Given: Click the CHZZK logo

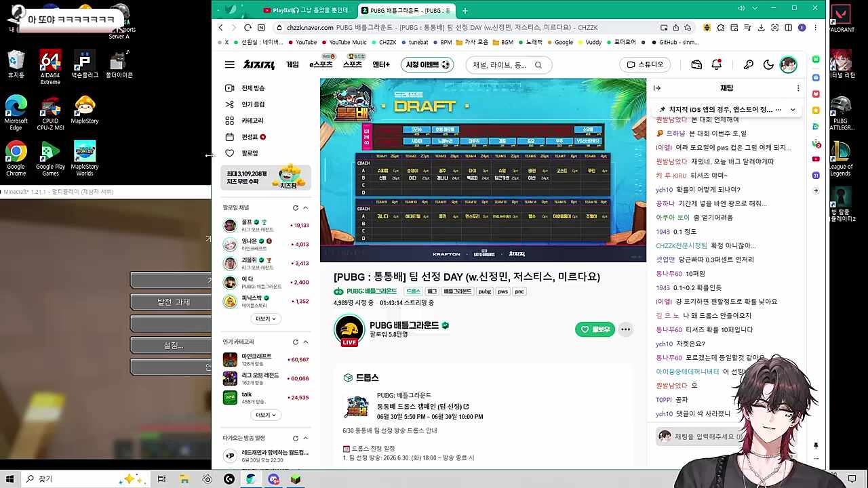Looking at the screenshot, I should pyautogui.click(x=259, y=65).
